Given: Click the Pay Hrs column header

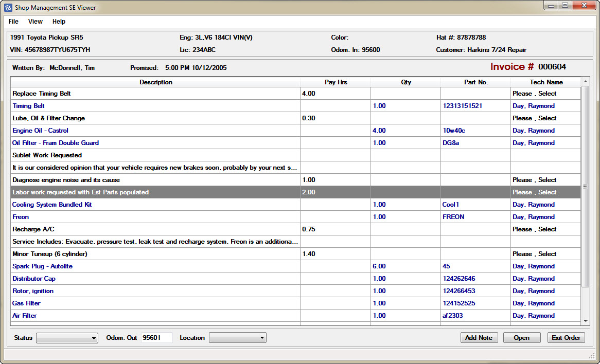Looking at the screenshot, I should pyautogui.click(x=336, y=82).
